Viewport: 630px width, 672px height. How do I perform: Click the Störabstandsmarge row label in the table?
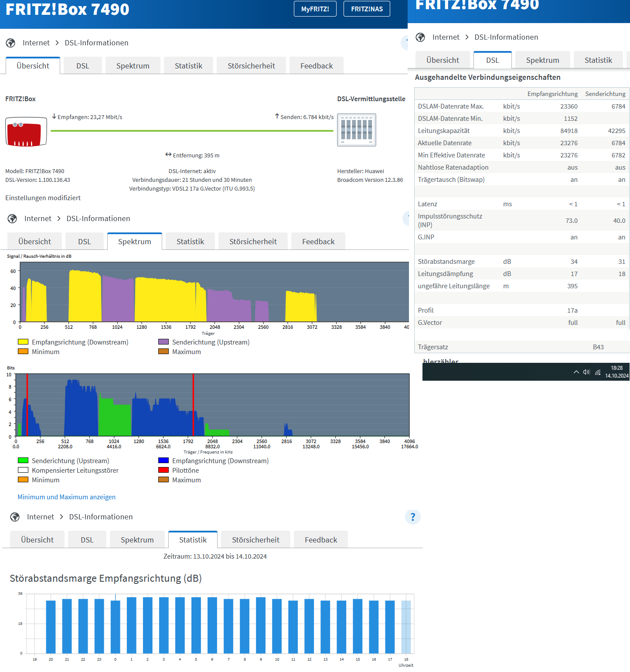[446, 262]
